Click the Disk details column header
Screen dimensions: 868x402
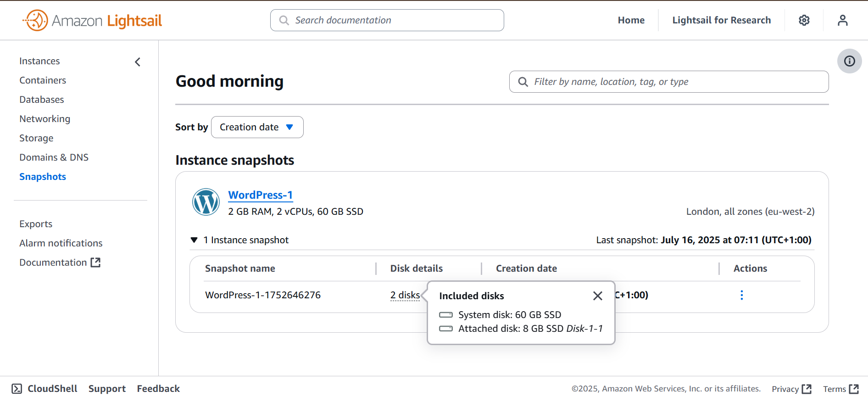click(x=417, y=268)
